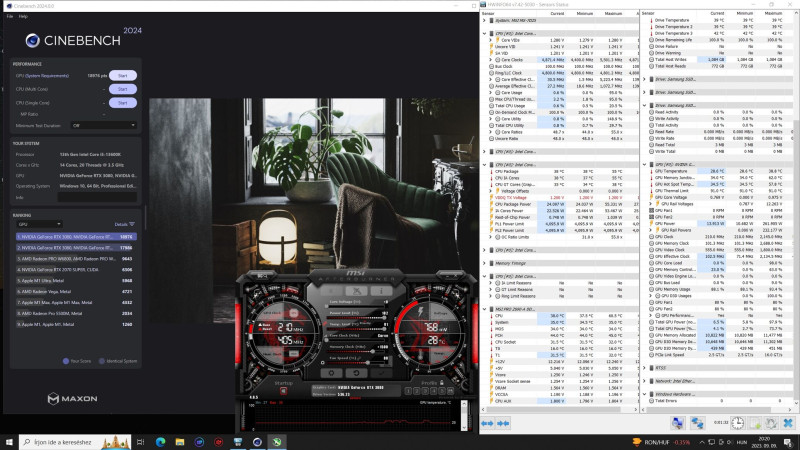
Task: Start the GPU benchmark in Cinebench
Action: coord(122,76)
